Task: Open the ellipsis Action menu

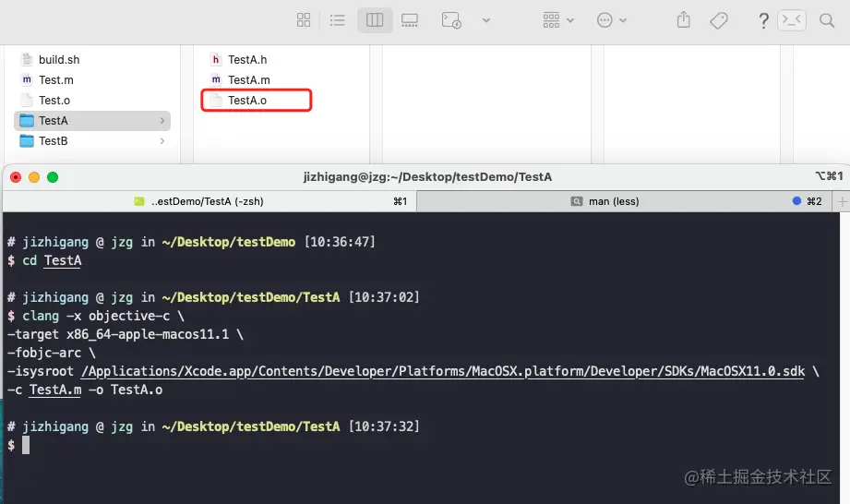Action: point(605,20)
